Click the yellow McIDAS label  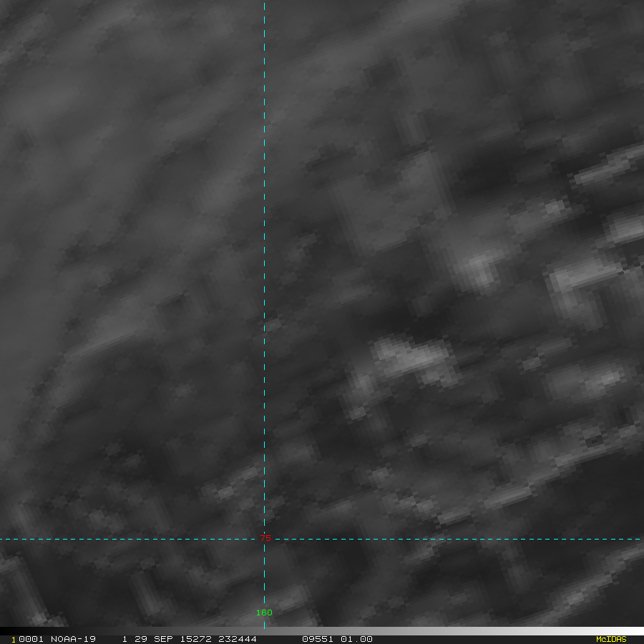coord(610,639)
